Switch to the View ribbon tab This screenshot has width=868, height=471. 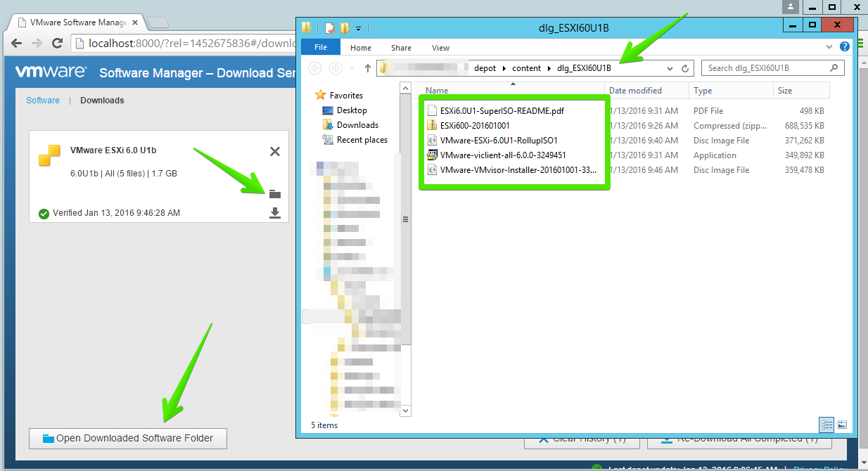point(441,48)
